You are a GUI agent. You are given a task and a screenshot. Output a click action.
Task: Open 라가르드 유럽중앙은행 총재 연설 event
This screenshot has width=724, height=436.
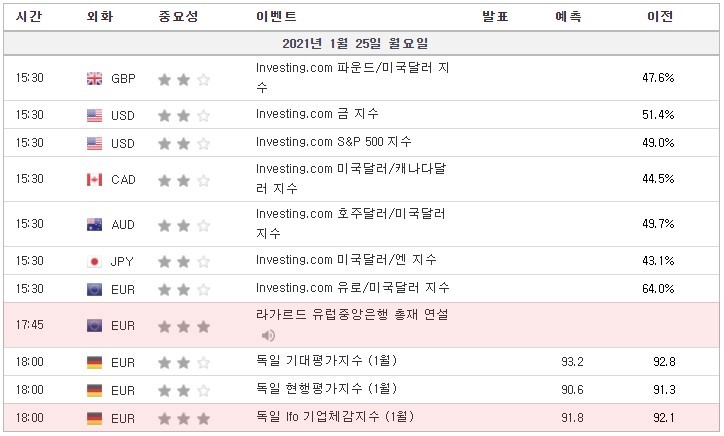[352, 315]
